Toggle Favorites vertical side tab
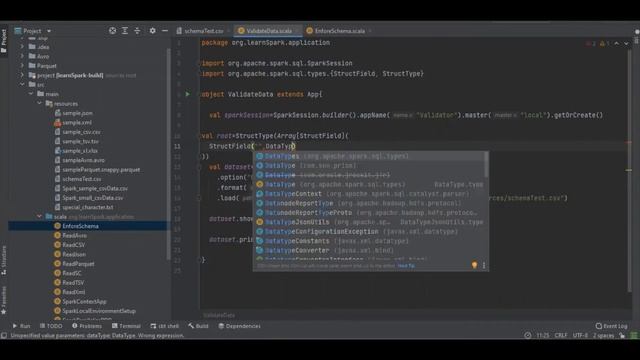 pos(4,300)
